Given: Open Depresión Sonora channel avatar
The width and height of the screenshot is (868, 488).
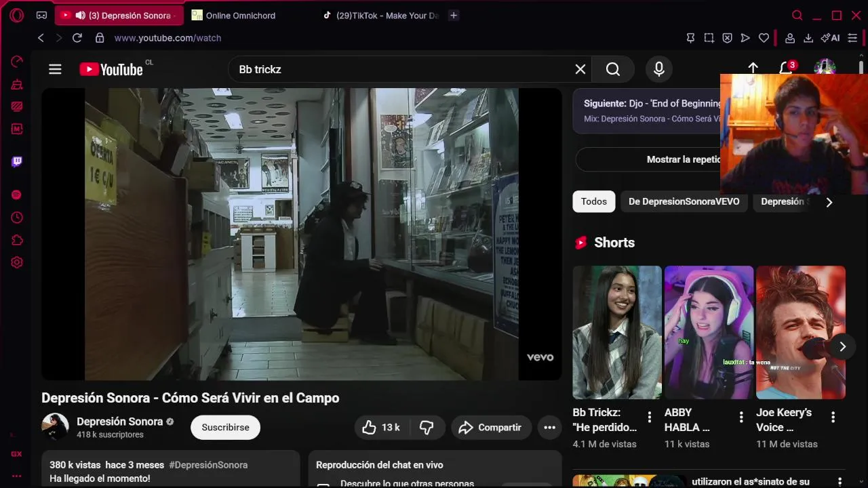Looking at the screenshot, I should click(55, 427).
